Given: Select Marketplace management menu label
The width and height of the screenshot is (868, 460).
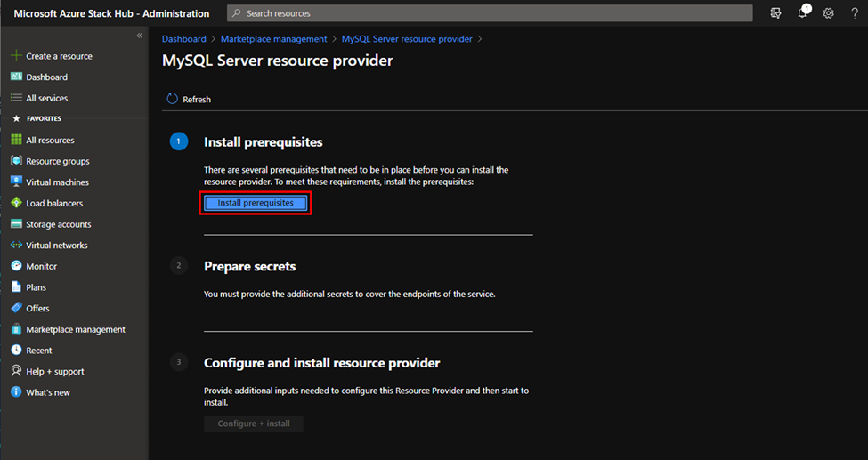Looking at the screenshot, I should tap(76, 329).
